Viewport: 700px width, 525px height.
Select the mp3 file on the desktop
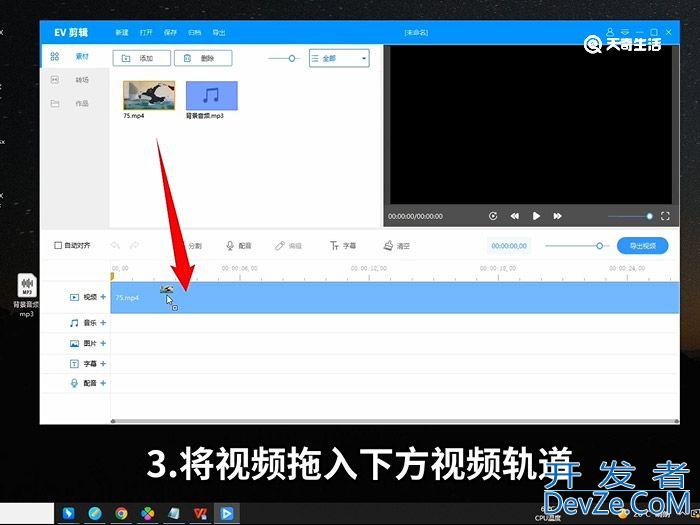click(x=27, y=295)
